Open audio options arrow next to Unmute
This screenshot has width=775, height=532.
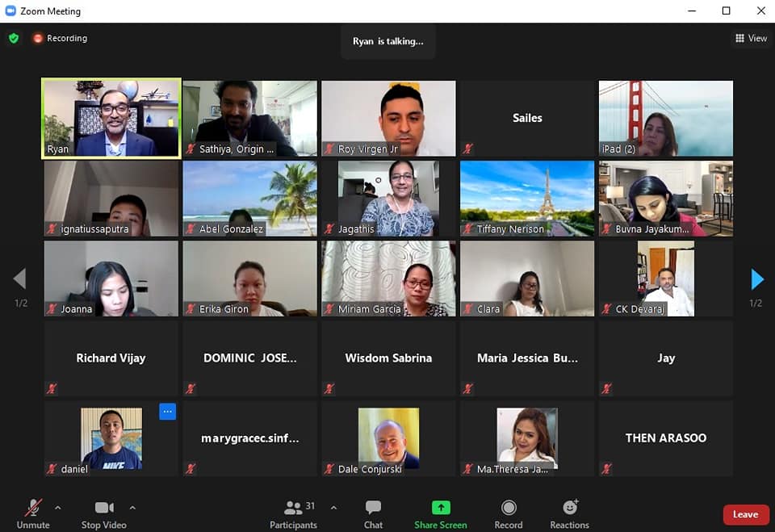click(58, 508)
